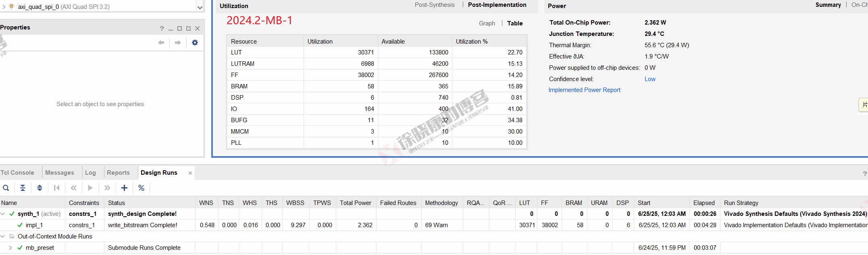Open Implemented Power Report link
868x255 pixels.
click(x=585, y=90)
